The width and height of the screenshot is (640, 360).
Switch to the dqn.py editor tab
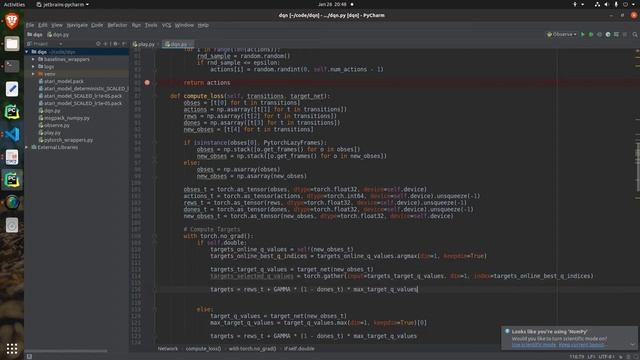[178, 44]
